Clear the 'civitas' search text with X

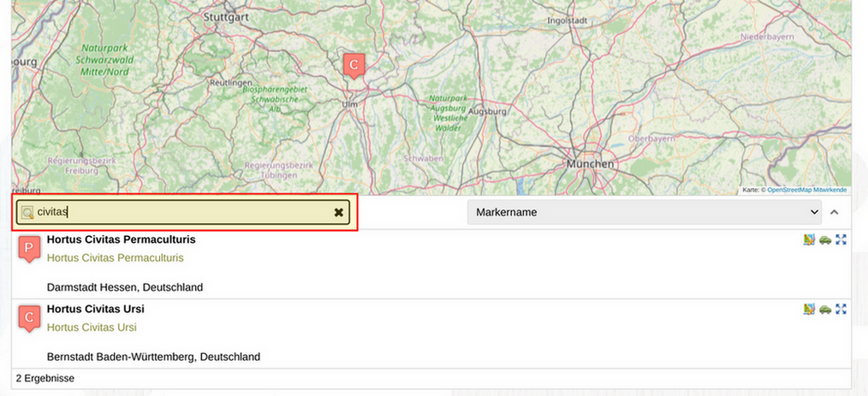pos(339,212)
